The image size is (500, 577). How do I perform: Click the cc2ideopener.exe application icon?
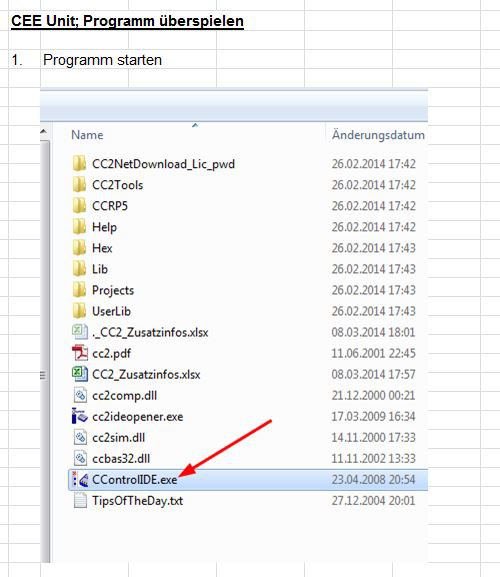click(x=80, y=416)
